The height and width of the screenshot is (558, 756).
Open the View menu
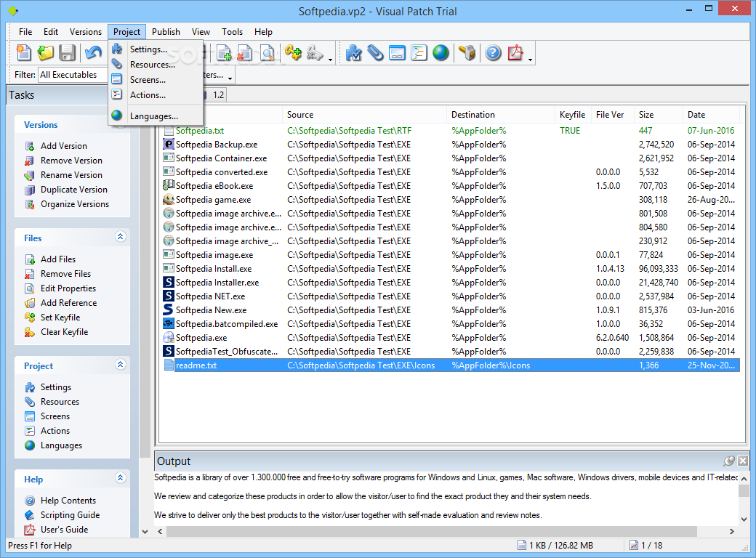tap(201, 32)
